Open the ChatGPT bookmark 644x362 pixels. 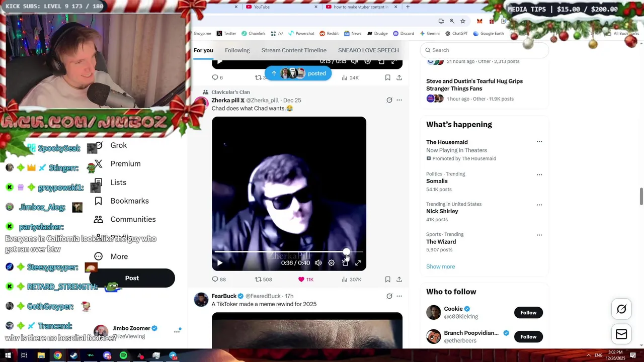456,34
